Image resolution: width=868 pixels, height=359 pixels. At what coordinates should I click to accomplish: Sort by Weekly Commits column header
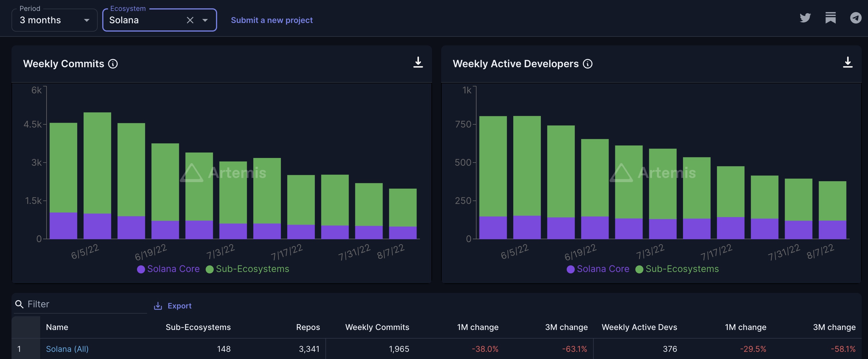click(x=377, y=327)
